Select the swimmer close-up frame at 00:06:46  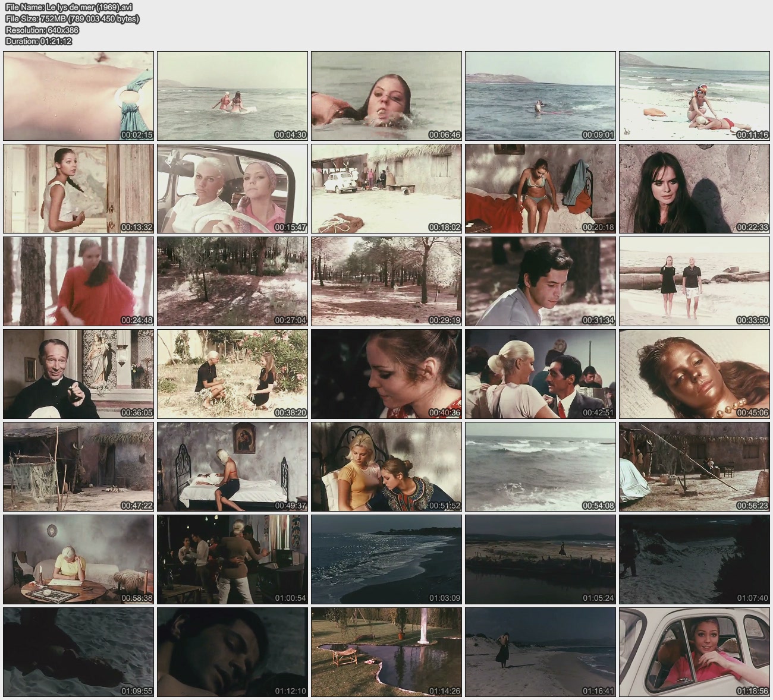coord(386,96)
